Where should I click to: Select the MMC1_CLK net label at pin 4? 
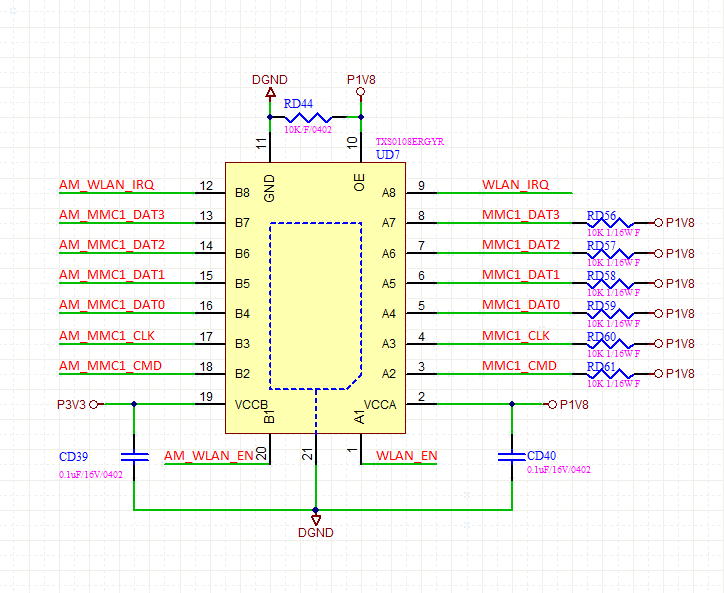[516, 336]
